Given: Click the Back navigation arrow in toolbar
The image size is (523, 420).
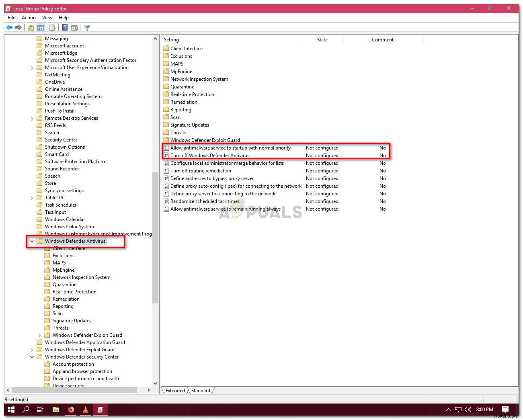Looking at the screenshot, I should coord(9,27).
